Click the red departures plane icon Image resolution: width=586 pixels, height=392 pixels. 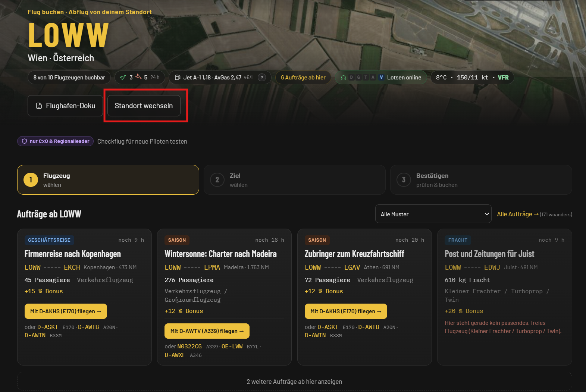(138, 77)
